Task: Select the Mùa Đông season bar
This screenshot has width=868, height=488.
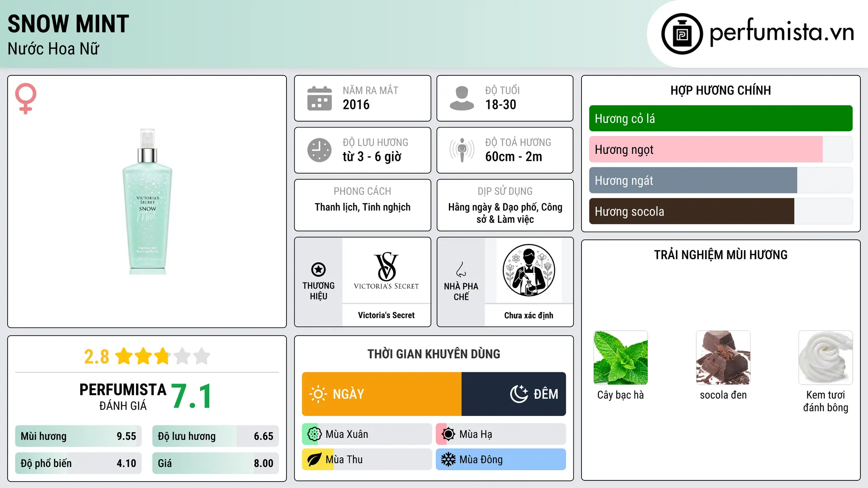Action: (501, 460)
